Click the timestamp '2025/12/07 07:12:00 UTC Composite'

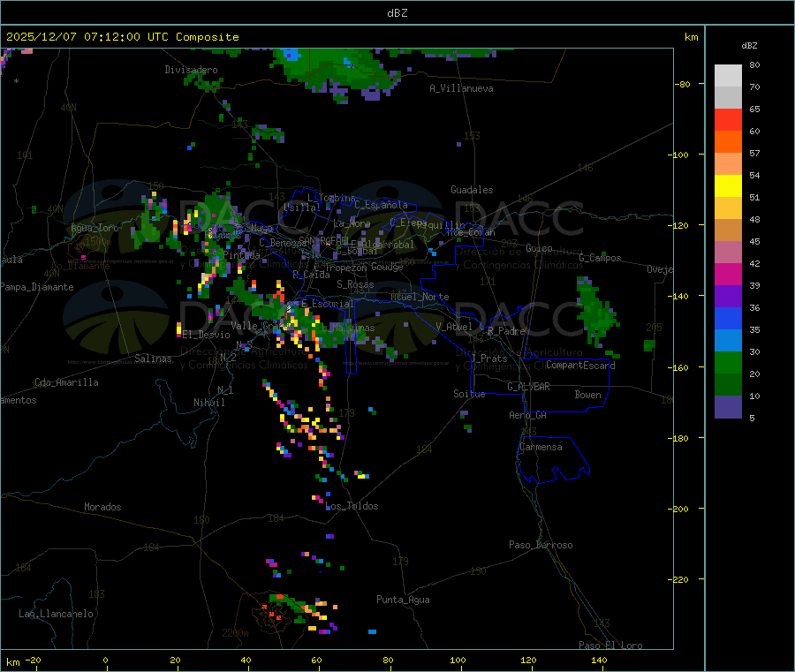(122, 37)
